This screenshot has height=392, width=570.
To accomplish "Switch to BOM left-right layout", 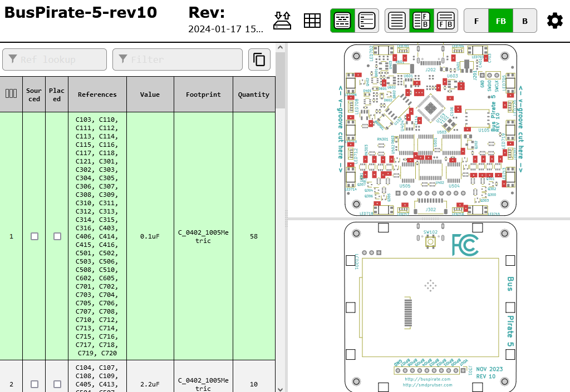I will (x=421, y=21).
